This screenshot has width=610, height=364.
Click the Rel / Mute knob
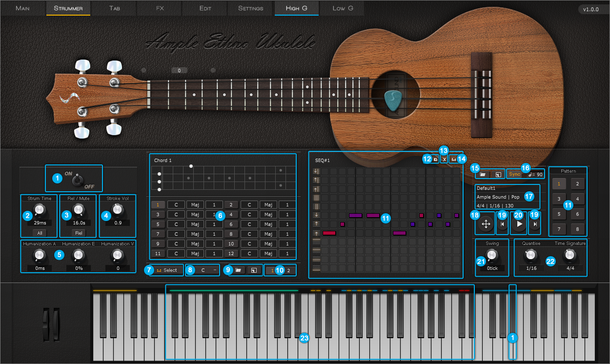click(x=78, y=210)
